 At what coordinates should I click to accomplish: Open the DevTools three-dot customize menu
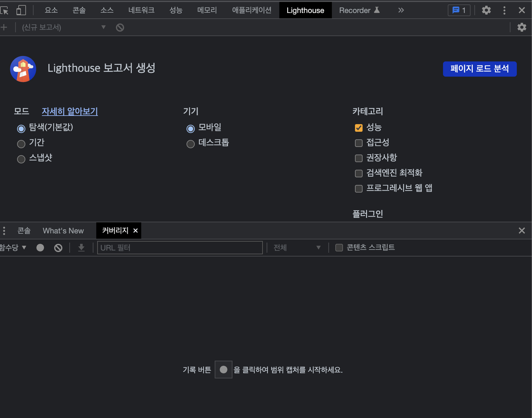pyautogui.click(x=504, y=10)
